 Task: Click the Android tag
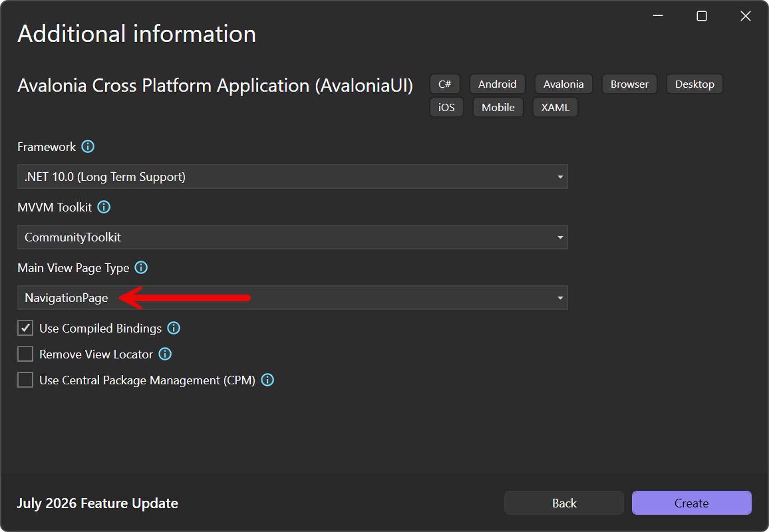pyautogui.click(x=497, y=84)
